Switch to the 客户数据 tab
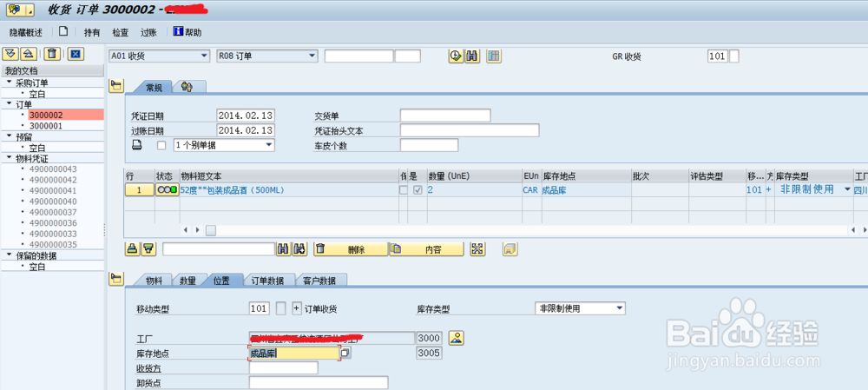The width and height of the screenshot is (868, 390). click(319, 281)
